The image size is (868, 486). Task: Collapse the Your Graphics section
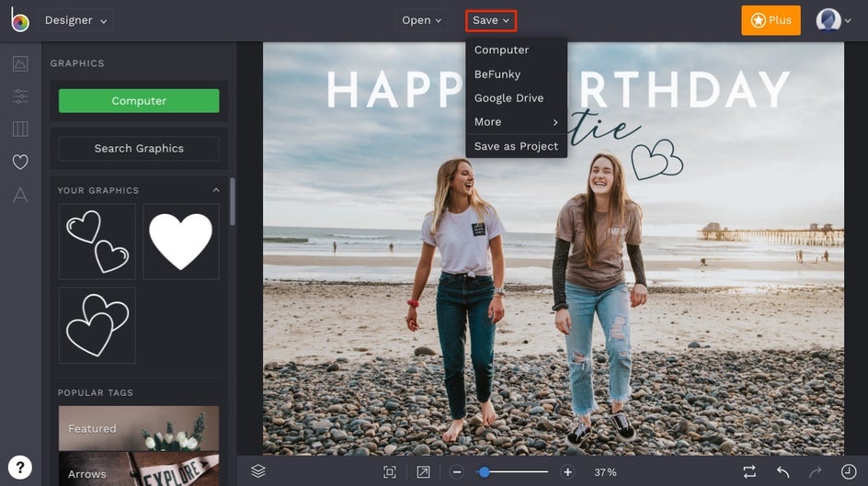216,190
